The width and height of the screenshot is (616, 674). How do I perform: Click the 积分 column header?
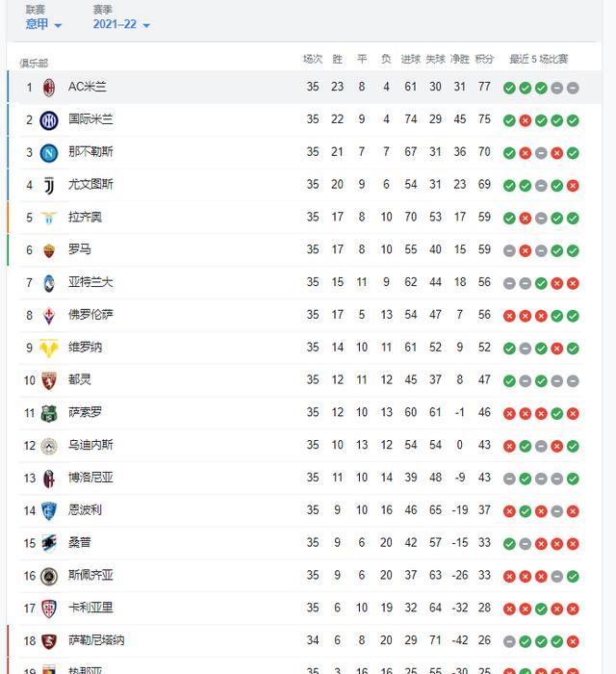pyautogui.click(x=484, y=59)
